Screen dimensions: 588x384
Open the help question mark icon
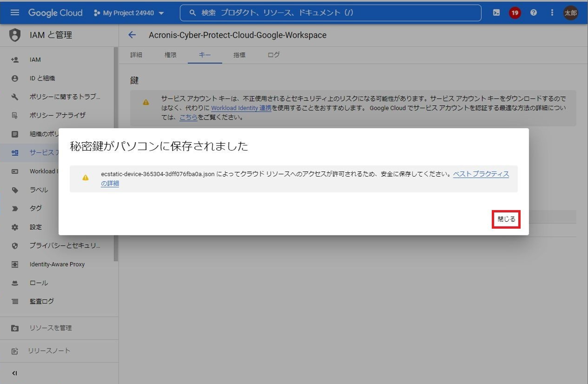pos(533,13)
